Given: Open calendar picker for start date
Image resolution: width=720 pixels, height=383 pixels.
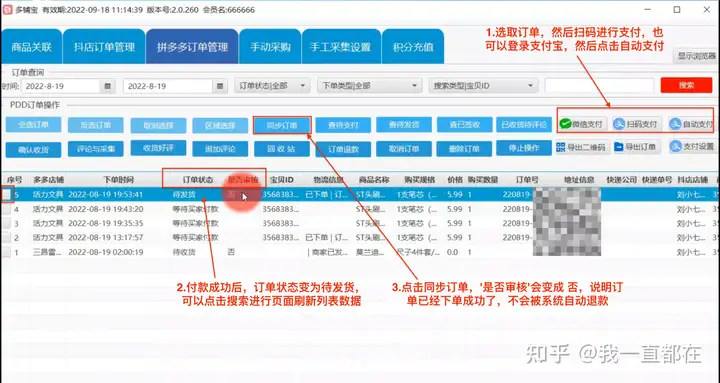Looking at the screenshot, I should [107, 86].
